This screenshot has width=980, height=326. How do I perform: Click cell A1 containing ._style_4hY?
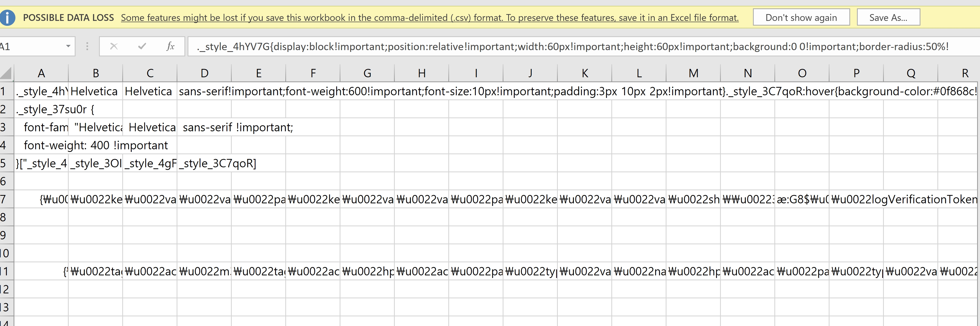[x=42, y=91]
